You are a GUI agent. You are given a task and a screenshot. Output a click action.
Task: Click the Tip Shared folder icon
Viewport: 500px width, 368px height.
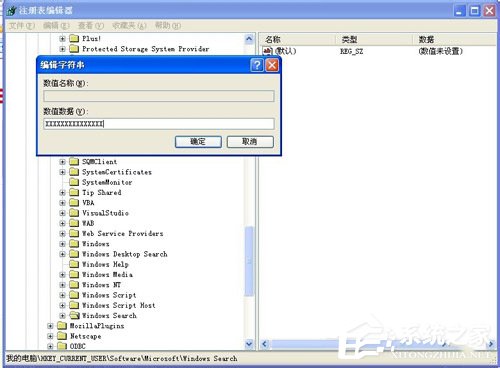(x=74, y=193)
